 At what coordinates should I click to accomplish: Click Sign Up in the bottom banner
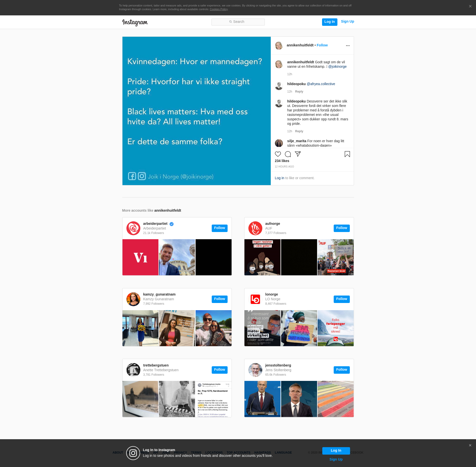[x=336, y=460]
